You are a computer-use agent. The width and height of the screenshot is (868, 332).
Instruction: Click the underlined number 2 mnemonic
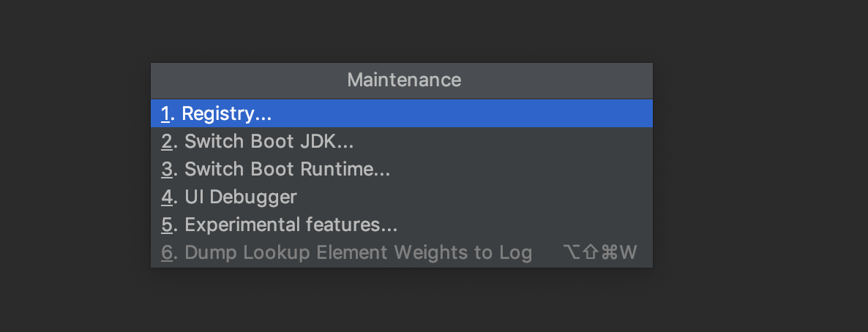click(x=167, y=142)
